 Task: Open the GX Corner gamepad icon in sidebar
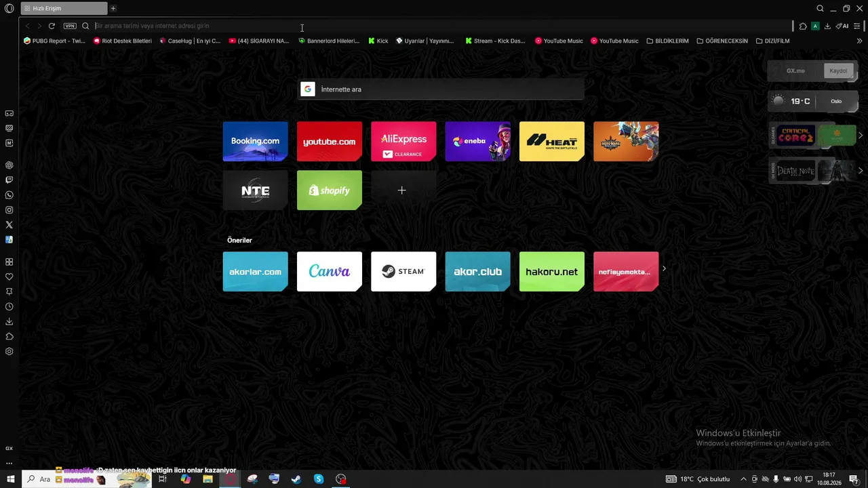(9, 113)
